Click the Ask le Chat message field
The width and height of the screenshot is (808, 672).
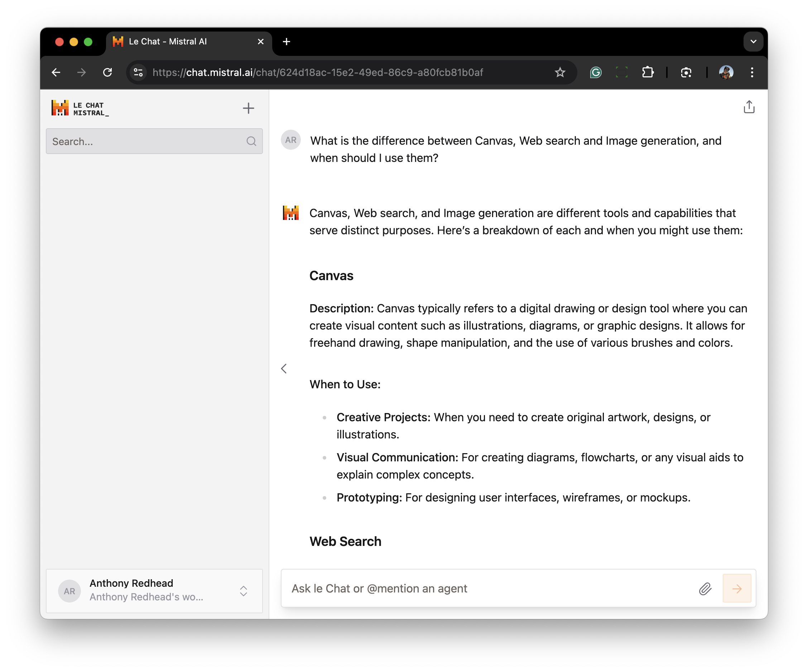coord(489,589)
